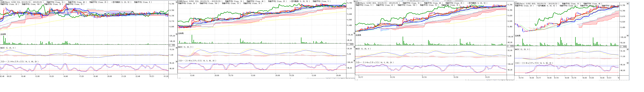This screenshot has width=644, height=92.
Task: Click the 8,760 price level on the 5-minute chart axis
Action: point(172,10)
